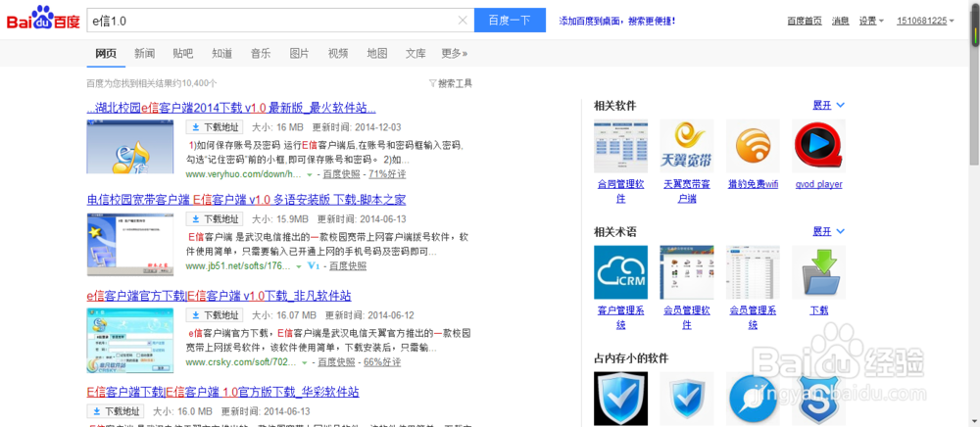Click the V1 verification badge on jb51 result

pyautogui.click(x=314, y=266)
